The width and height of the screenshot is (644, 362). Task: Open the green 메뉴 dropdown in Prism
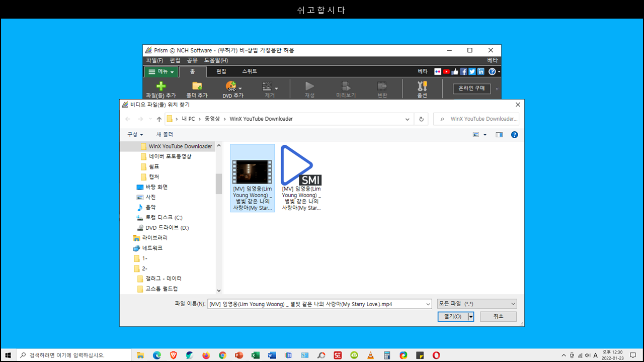coord(161,72)
